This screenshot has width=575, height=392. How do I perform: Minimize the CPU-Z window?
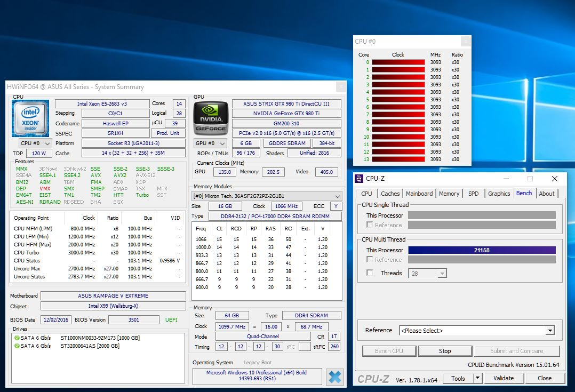click(x=506, y=179)
